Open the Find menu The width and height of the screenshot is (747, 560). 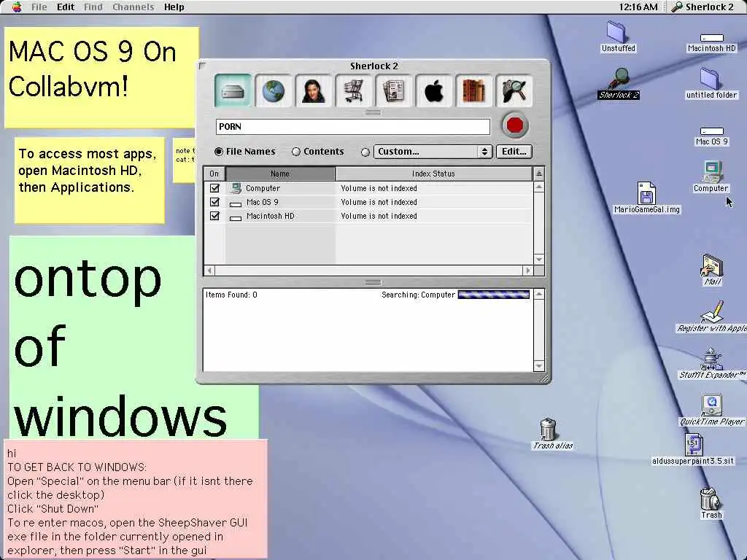click(x=93, y=7)
